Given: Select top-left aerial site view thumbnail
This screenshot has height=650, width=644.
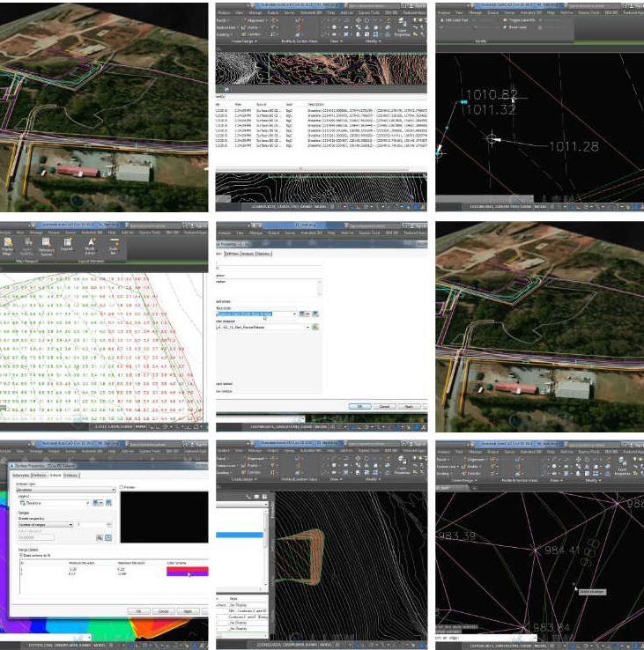Looking at the screenshot, I should (x=104, y=106).
